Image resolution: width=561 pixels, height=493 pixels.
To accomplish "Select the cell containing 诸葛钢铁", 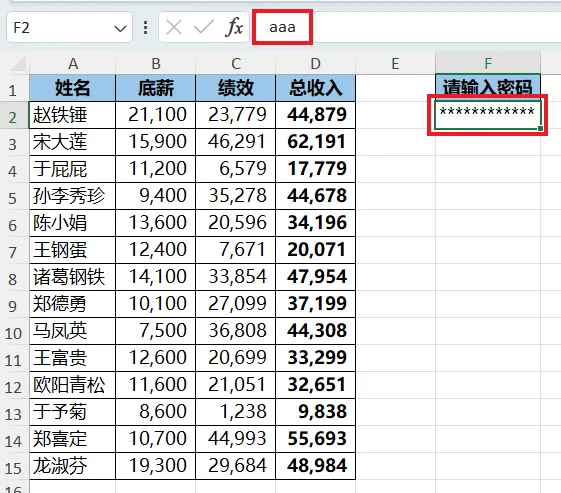I will click(x=73, y=277).
